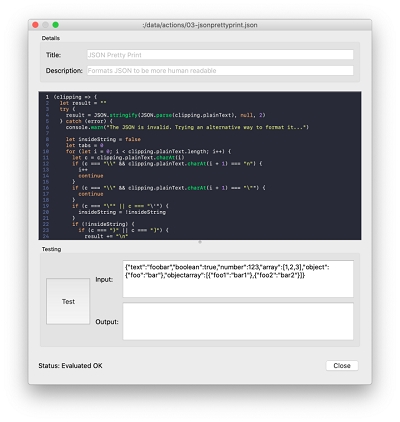Click the window title jsonprettyprint.json
This screenshot has height=422, width=400.
200,25
